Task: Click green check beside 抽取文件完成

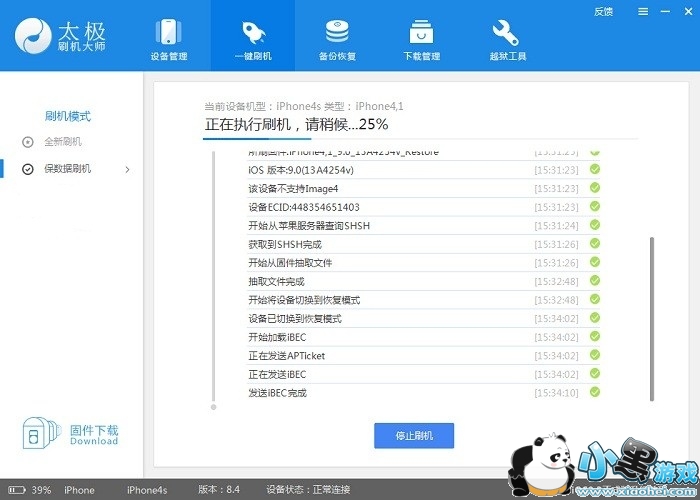Action: click(595, 281)
